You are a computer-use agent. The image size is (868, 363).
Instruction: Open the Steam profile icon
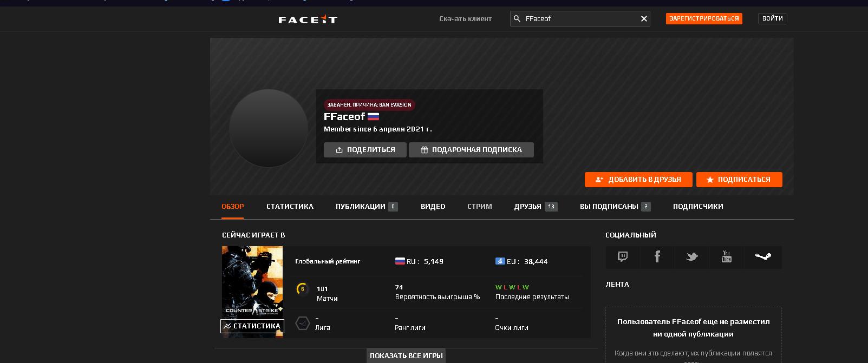[763, 257]
